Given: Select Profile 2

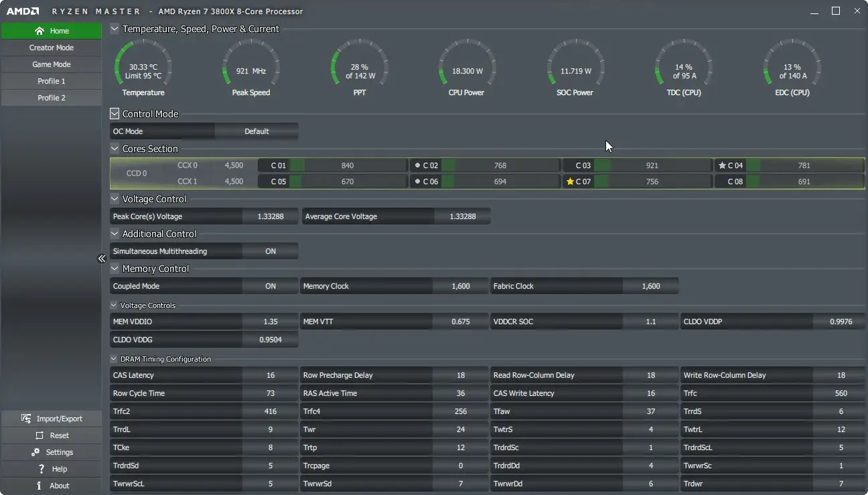Looking at the screenshot, I should (x=51, y=98).
